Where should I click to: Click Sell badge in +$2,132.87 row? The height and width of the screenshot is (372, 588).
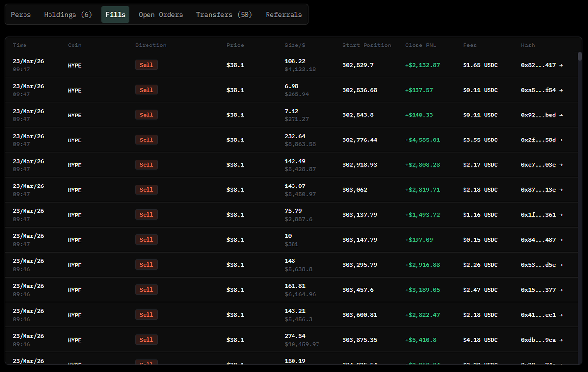(x=147, y=65)
